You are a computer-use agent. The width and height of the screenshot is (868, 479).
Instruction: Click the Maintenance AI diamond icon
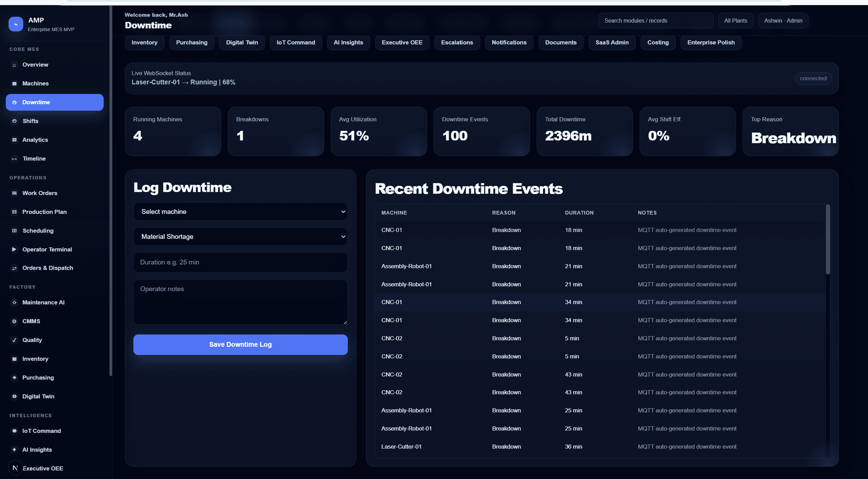click(x=14, y=302)
